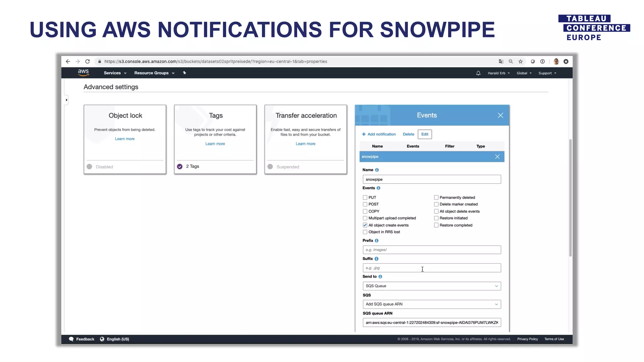Click the Prefix input field
The height and width of the screenshot is (362, 644).
[x=432, y=250]
